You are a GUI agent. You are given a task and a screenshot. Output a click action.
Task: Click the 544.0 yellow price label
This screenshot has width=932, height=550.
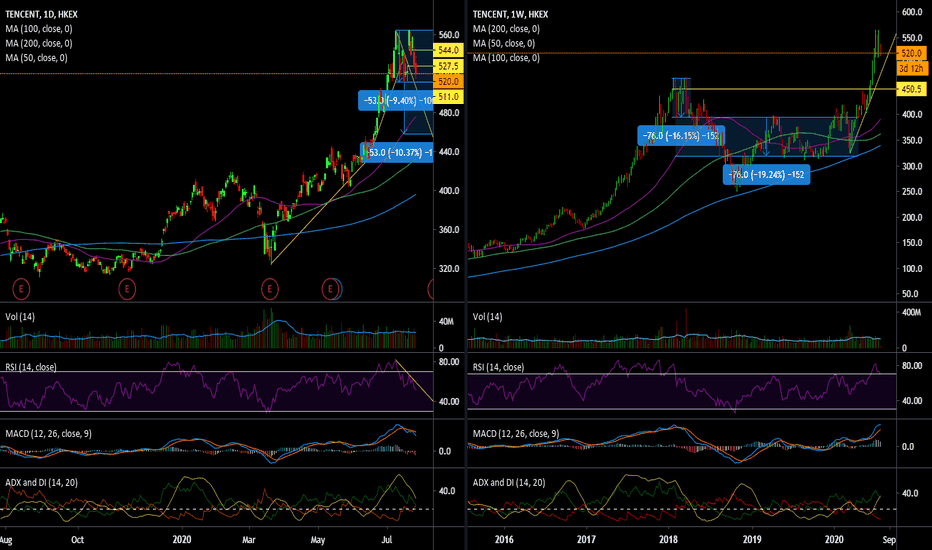[x=448, y=50]
